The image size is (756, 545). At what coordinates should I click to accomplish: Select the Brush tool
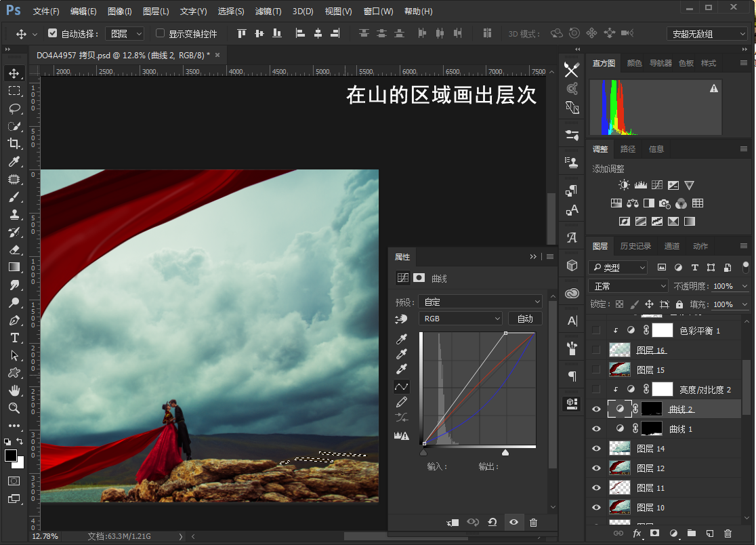tap(14, 197)
